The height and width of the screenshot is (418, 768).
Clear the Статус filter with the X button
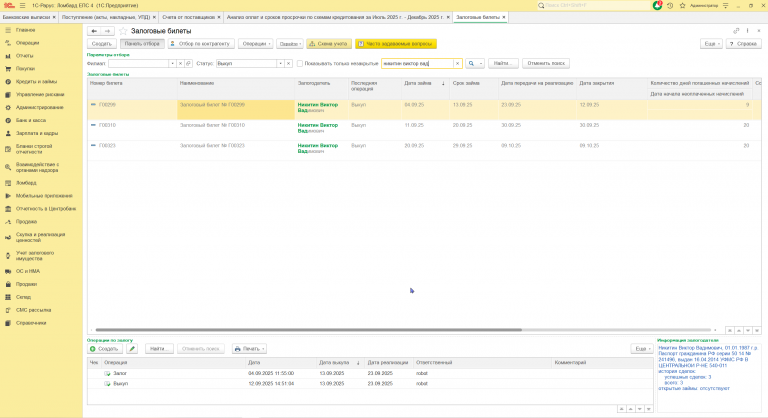(x=290, y=63)
